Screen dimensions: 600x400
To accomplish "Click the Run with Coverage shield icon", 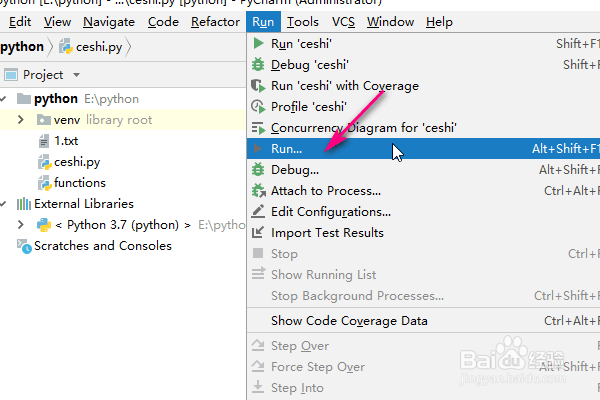I will [x=259, y=86].
